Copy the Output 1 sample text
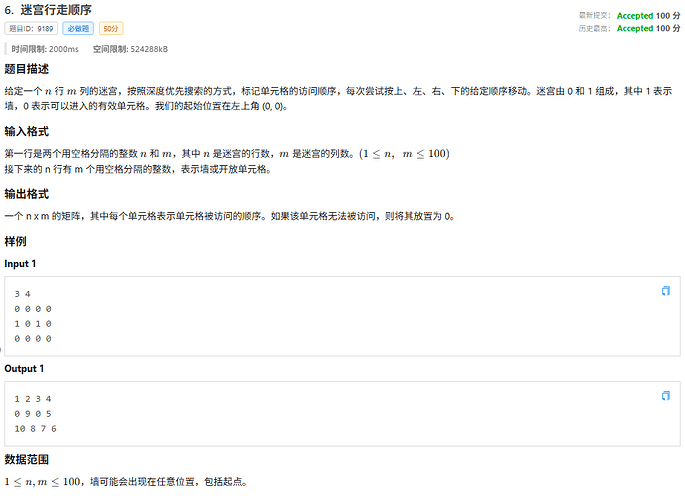The height and width of the screenshot is (500, 685). [x=665, y=396]
